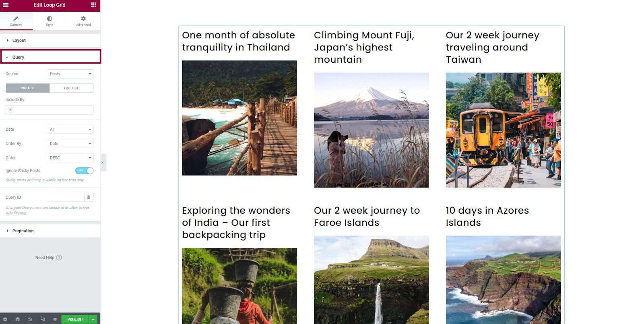Open the widgets grid panel
Viewport: 644px width, 324px height.
pos(93,5)
